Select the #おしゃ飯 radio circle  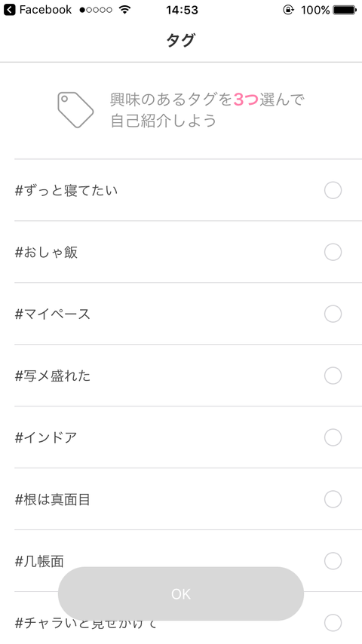pyautogui.click(x=333, y=252)
